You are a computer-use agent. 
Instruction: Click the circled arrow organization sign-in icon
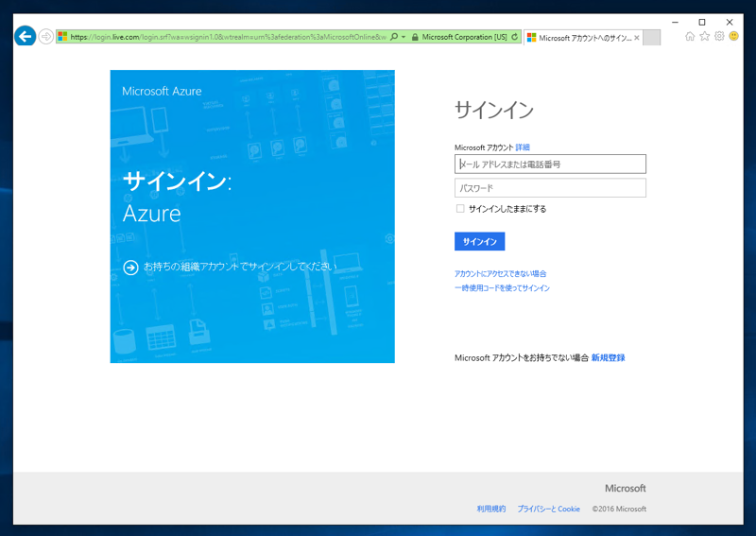[130, 267]
